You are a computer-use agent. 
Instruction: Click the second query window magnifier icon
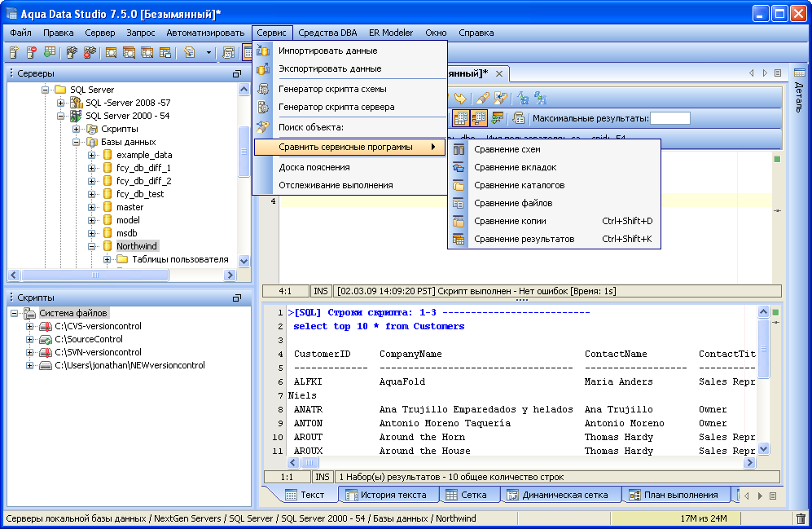(129, 52)
